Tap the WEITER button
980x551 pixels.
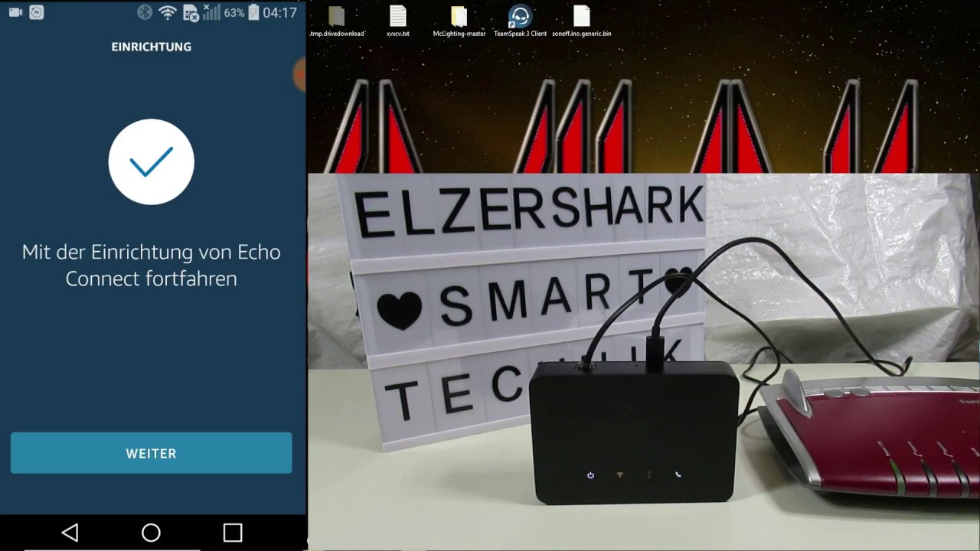tap(151, 453)
